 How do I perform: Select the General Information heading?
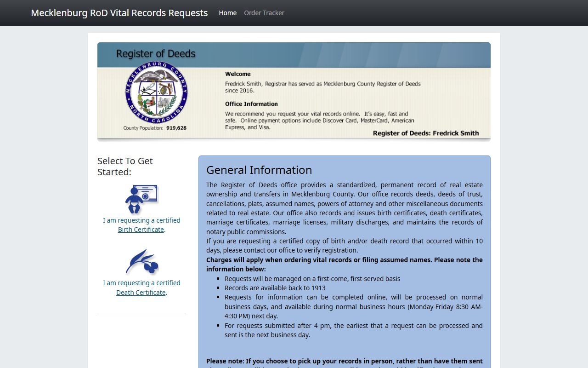pyautogui.click(x=259, y=170)
